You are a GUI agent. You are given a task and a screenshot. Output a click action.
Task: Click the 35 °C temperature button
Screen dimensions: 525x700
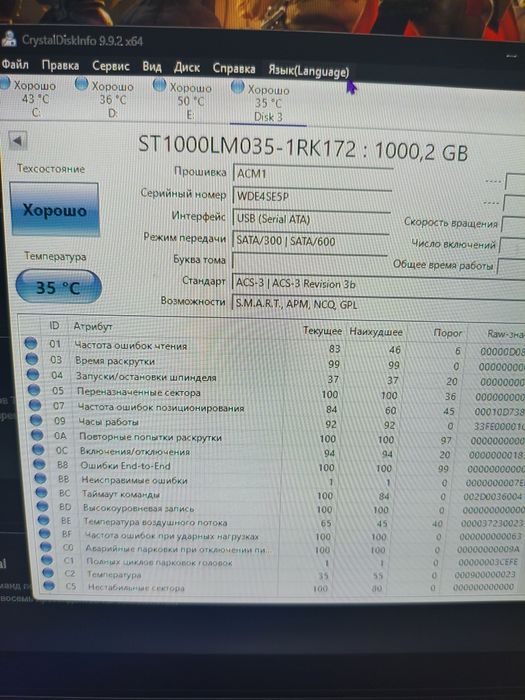point(58,287)
